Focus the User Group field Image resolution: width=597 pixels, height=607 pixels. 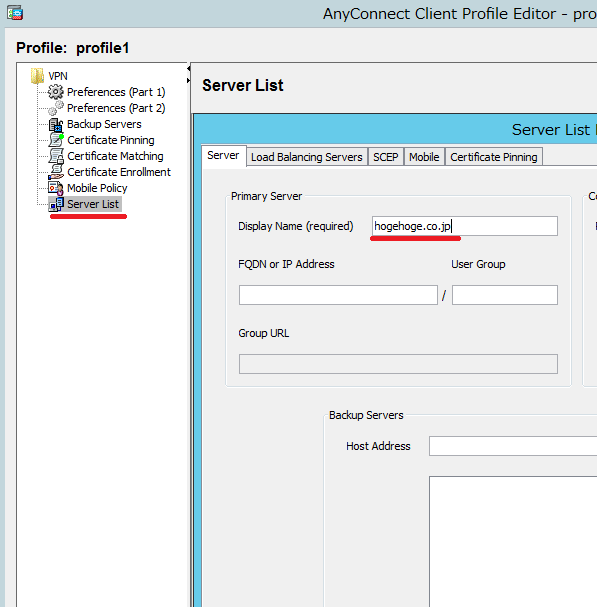[x=505, y=295]
